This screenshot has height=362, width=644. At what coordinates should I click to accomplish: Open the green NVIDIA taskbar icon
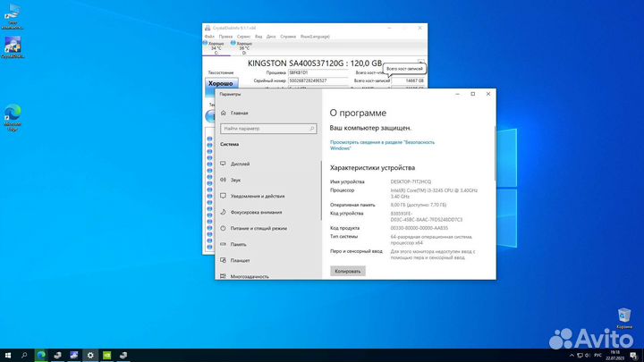[106, 356]
